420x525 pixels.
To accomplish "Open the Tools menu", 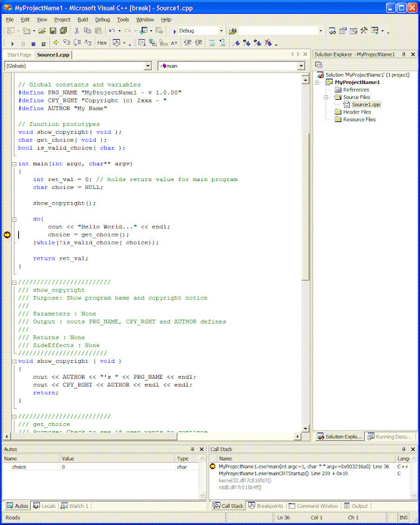I will click(x=123, y=20).
